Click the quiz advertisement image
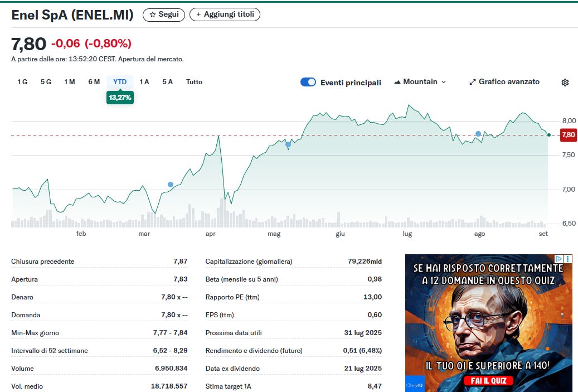578x392 pixels. [489, 323]
